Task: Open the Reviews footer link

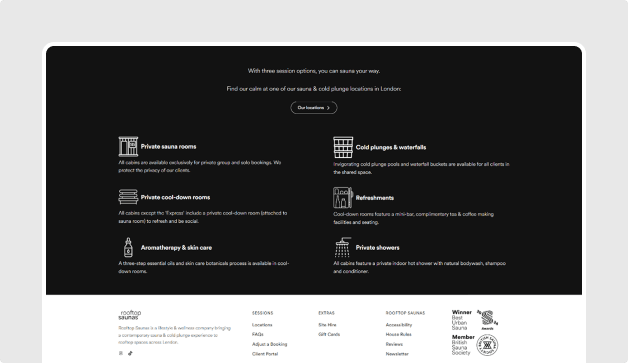Action: [394, 344]
